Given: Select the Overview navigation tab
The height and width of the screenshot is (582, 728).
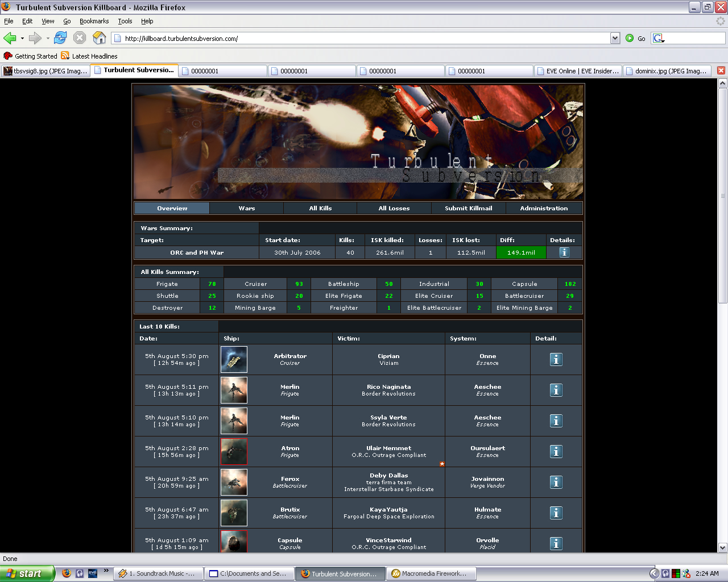Looking at the screenshot, I should (172, 208).
